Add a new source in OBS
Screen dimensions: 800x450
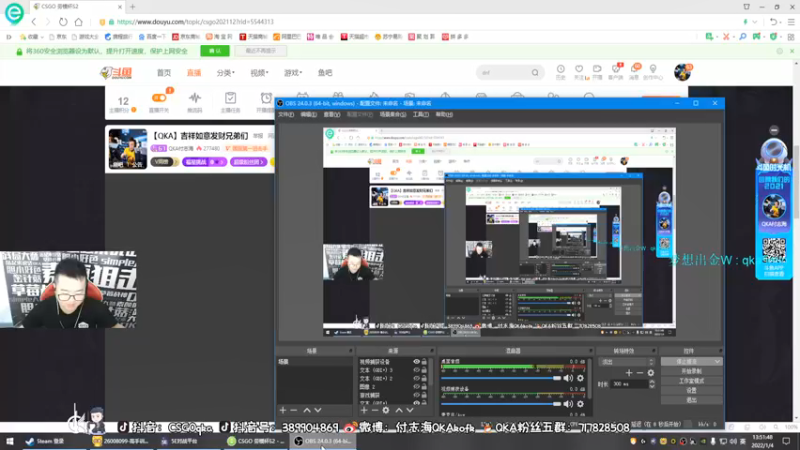[x=364, y=410]
